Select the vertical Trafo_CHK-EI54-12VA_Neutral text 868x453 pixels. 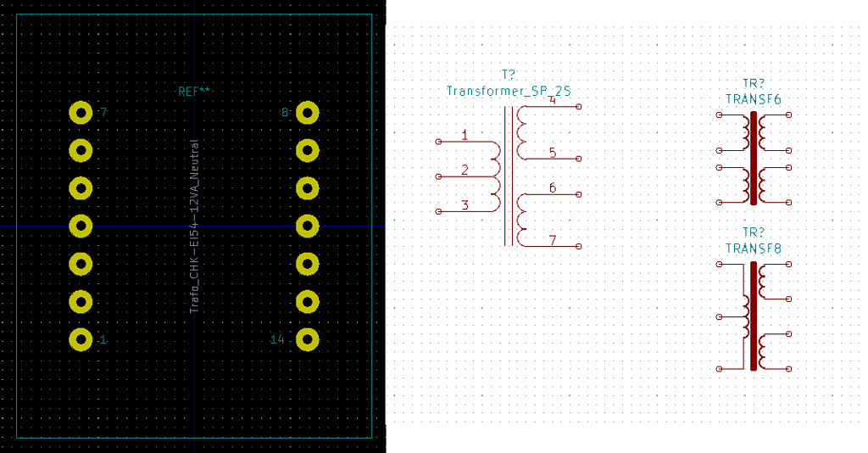(x=194, y=226)
